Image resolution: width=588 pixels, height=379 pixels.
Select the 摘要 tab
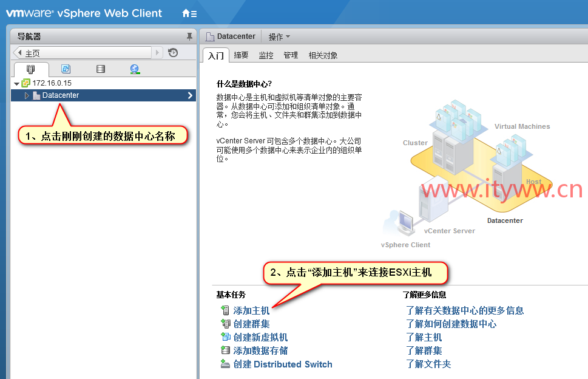(x=241, y=55)
